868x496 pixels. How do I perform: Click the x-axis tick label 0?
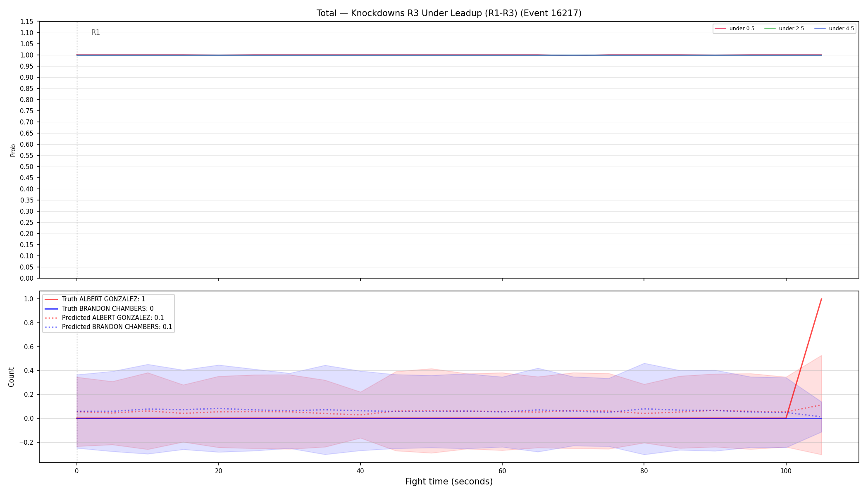coord(76,470)
